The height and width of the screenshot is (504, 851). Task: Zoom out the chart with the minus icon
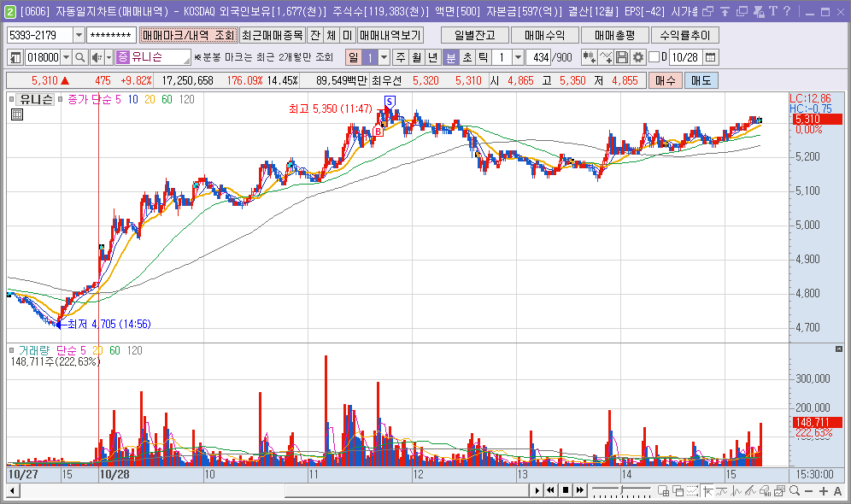pyautogui.click(x=808, y=491)
